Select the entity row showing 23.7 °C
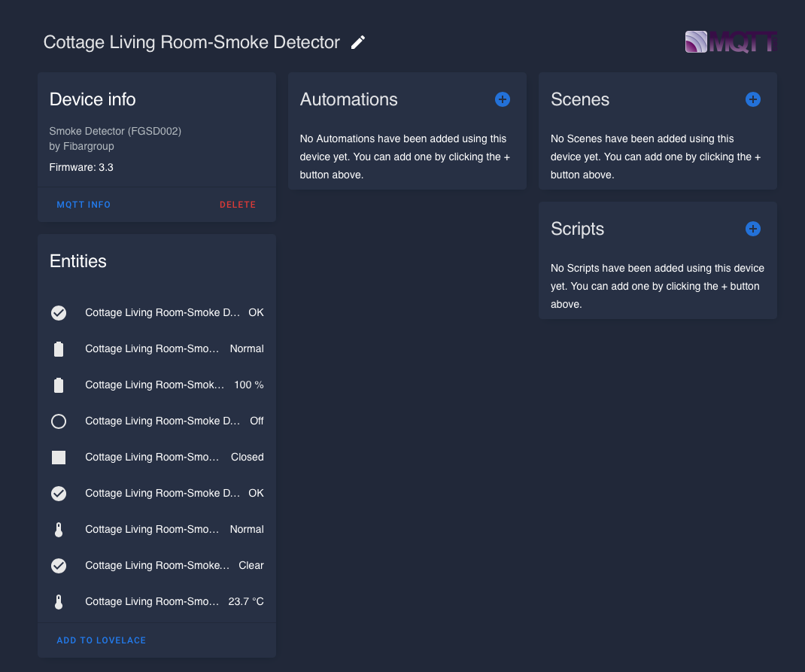Image resolution: width=805 pixels, height=672 pixels. (162, 602)
